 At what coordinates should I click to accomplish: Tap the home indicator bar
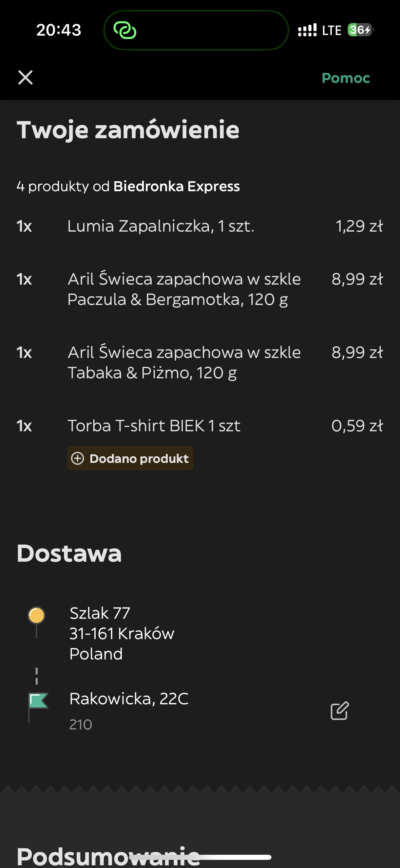(x=200, y=857)
